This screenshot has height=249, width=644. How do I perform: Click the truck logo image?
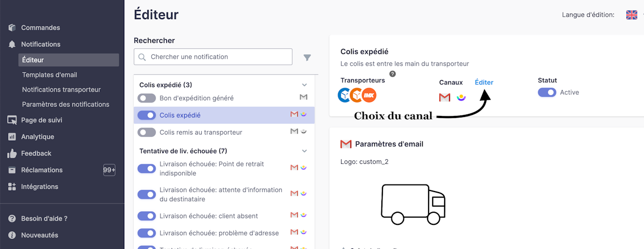413,203
